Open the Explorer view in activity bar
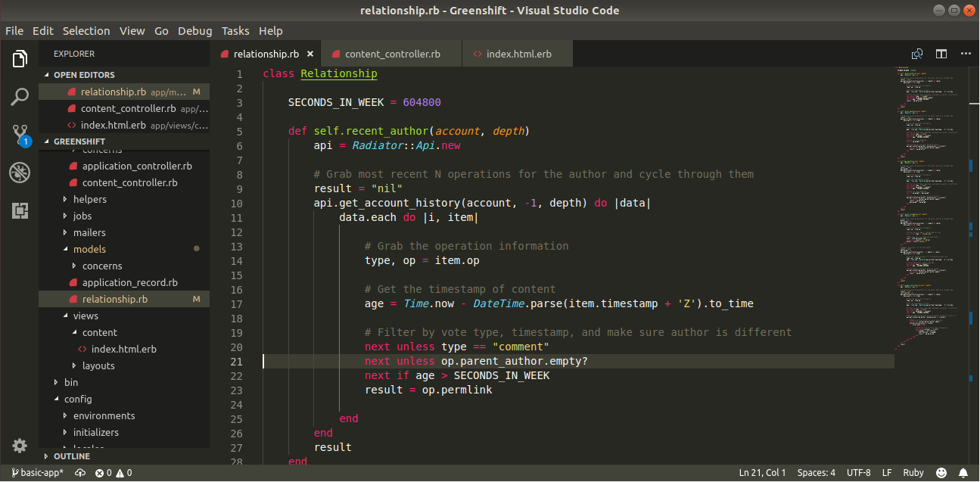 tap(20, 58)
